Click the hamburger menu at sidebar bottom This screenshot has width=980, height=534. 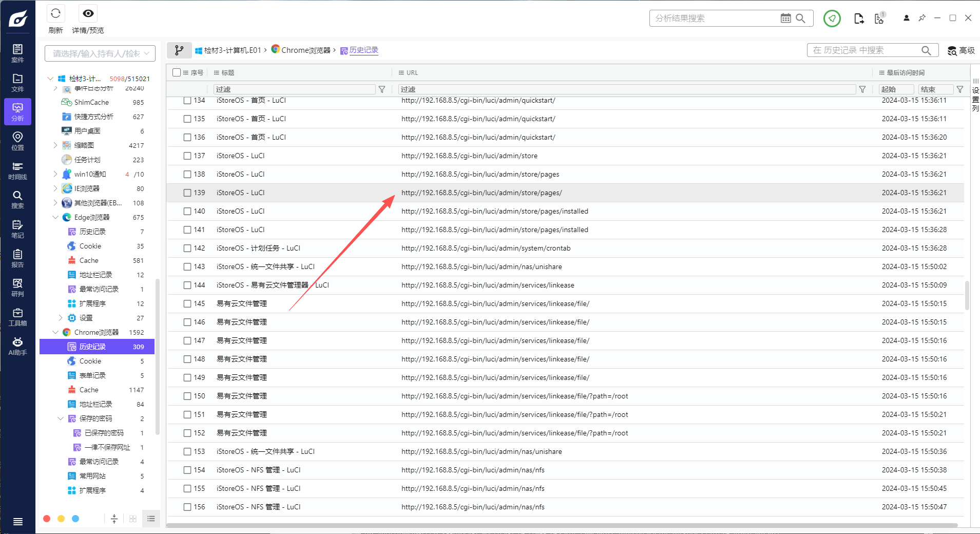point(17,522)
